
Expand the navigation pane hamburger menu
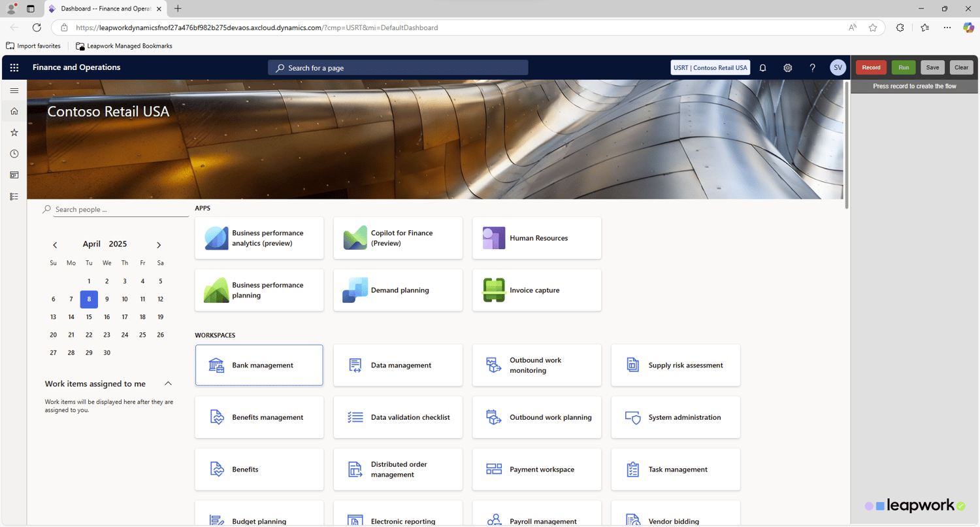(x=14, y=90)
